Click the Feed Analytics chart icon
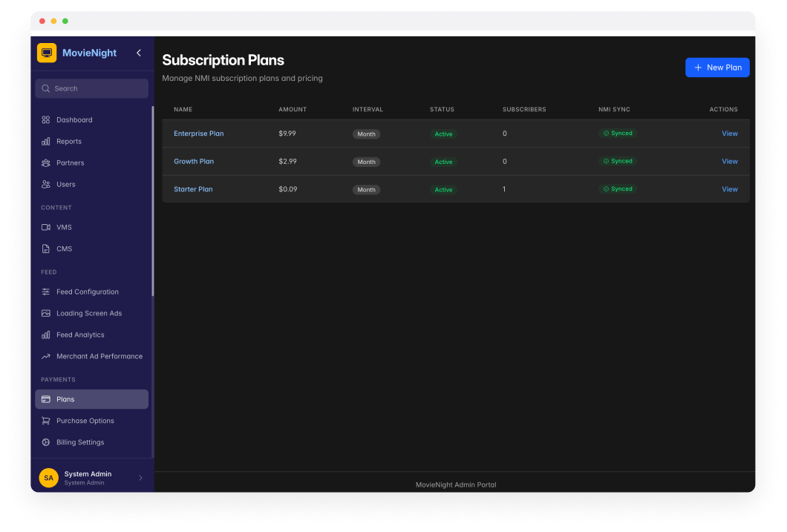The height and width of the screenshot is (532, 787). tap(46, 335)
